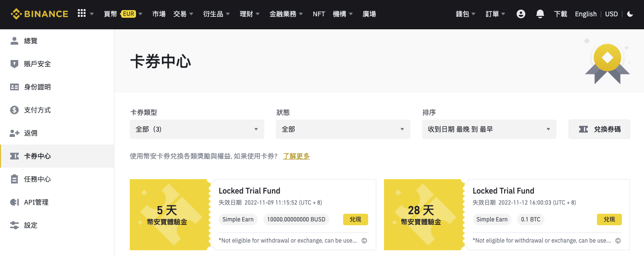The height and width of the screenshot is (256, 644).
Task: Expand the 機構 menu
Action: point(343,14)
